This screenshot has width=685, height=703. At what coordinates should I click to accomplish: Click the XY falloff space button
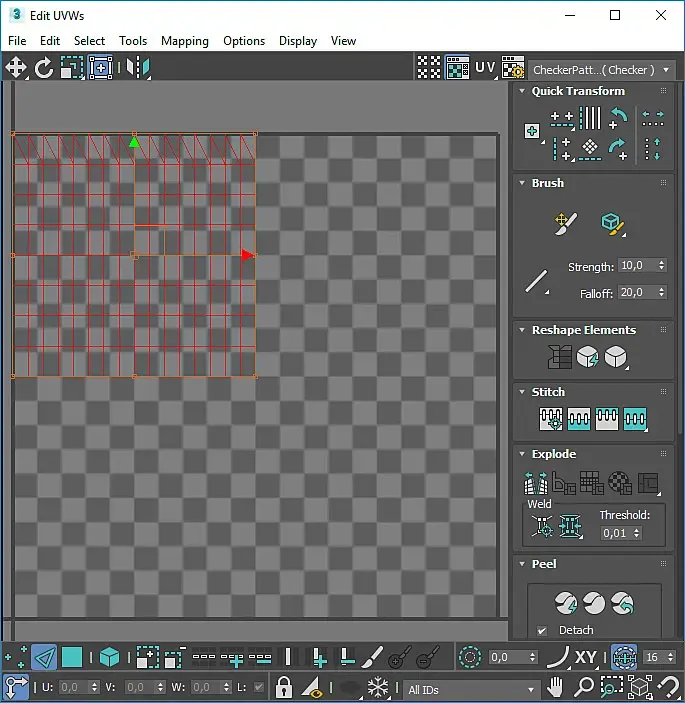(x=586, y=657)
